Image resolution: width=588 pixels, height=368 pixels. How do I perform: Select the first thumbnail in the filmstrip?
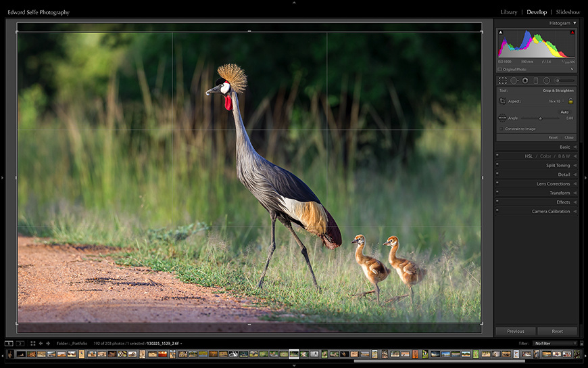pos(11,354)
